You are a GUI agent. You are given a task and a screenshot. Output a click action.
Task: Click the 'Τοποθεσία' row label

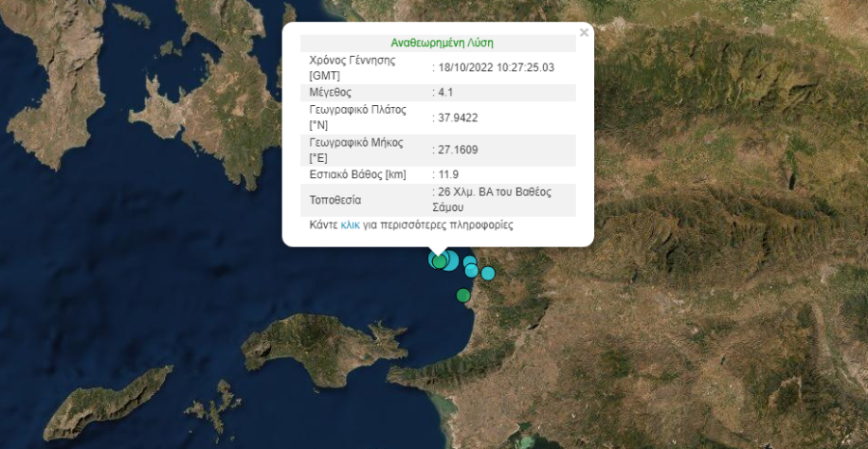335,200
